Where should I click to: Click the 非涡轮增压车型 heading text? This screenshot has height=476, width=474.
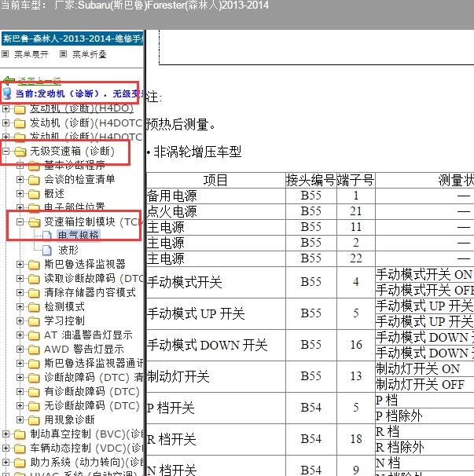(x=197, y=152)
